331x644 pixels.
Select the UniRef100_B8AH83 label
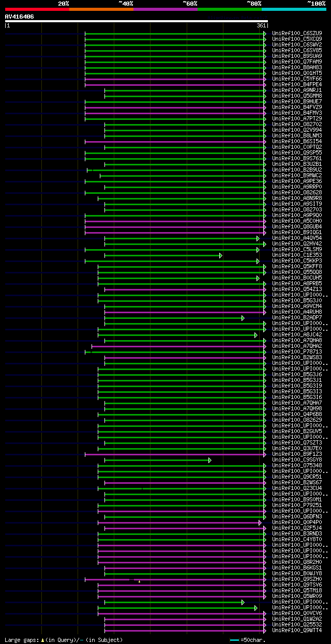click(x=297, y=68)
